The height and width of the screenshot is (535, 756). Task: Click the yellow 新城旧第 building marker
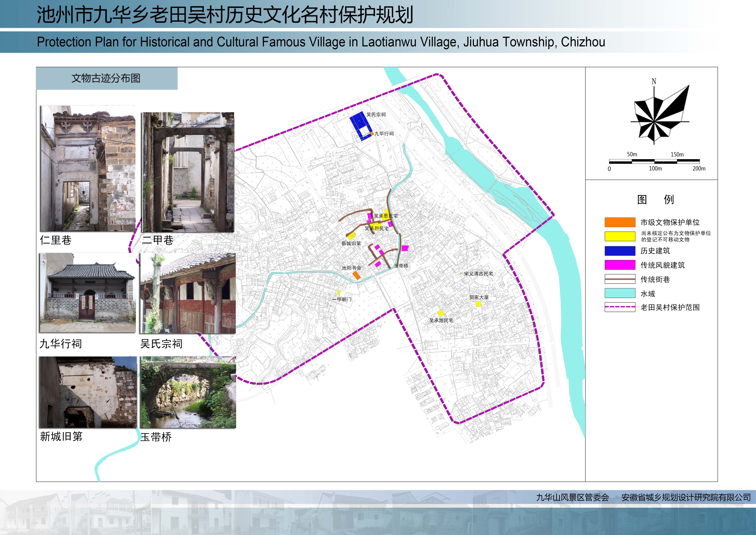click(352, 236)
